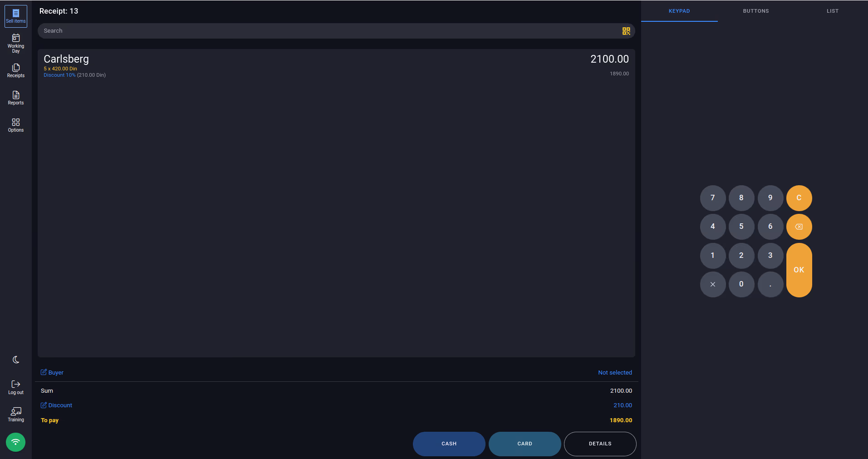This screenshot has height=459, width=868.
Task: Tap keypad digit 0
Action: click(x=741, y=284)
